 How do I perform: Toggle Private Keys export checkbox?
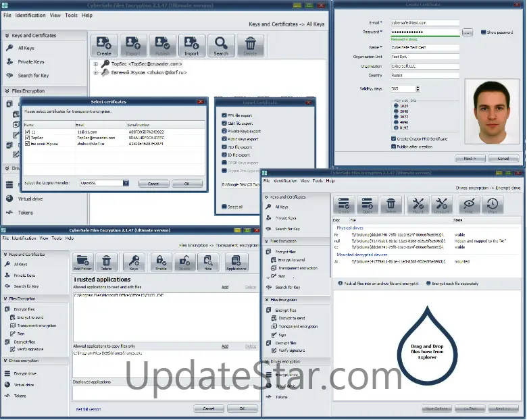[224, 131]
